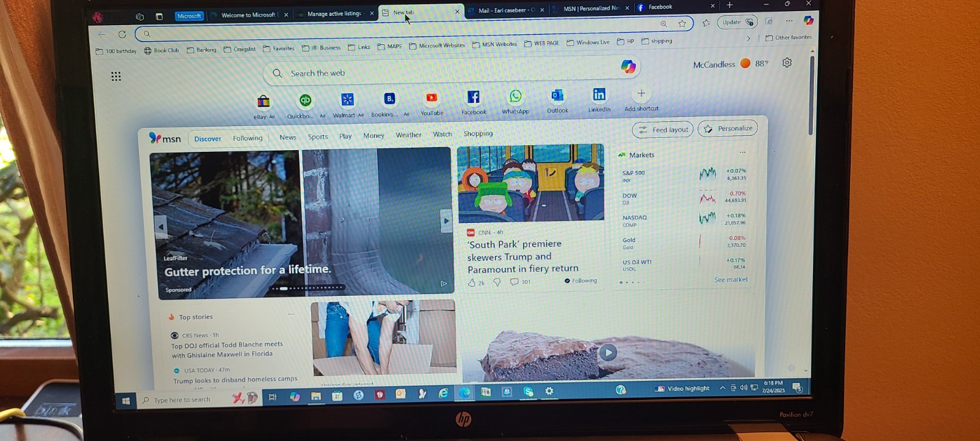Click the browser Update button

point(737,22)
